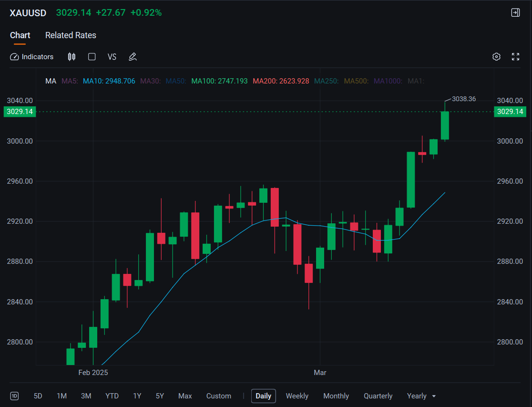The height and width of the screenshot is (407, 532).
Task: Set range to 1M
Action: [62, 396]
